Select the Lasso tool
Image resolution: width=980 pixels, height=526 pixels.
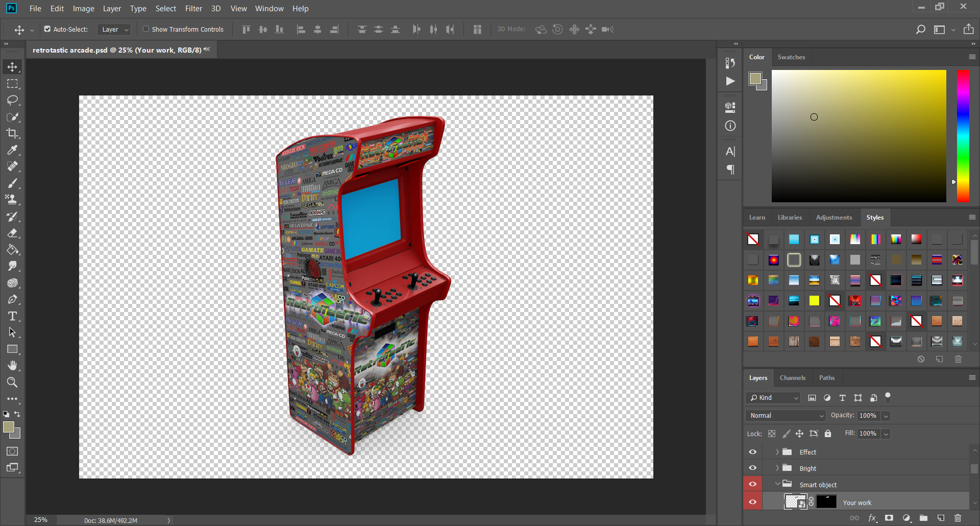pos(12,100)
